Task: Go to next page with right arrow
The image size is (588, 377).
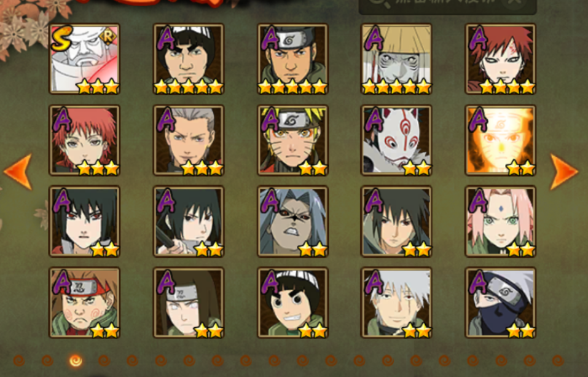Action: click(564, 172)
